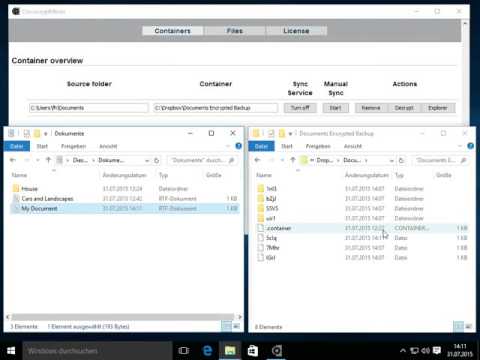
Task: Switch to details view in Encrypted Backup window
Action: pyautogui.click(x=459, y=326)
